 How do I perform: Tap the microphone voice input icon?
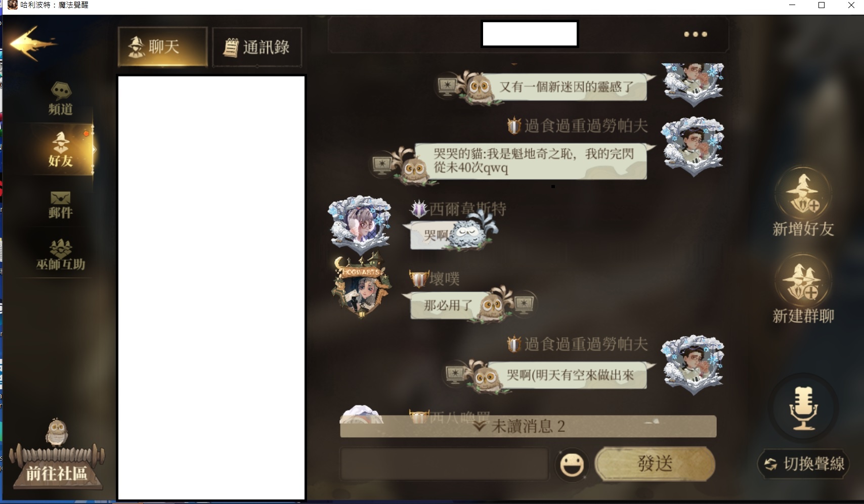[x=804, y=408]
